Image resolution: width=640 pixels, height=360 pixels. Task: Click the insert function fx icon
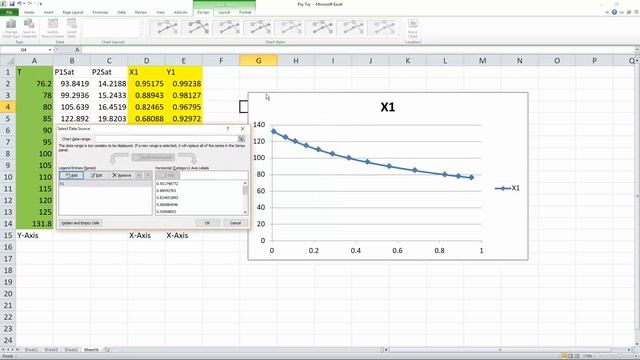(77, 50)
